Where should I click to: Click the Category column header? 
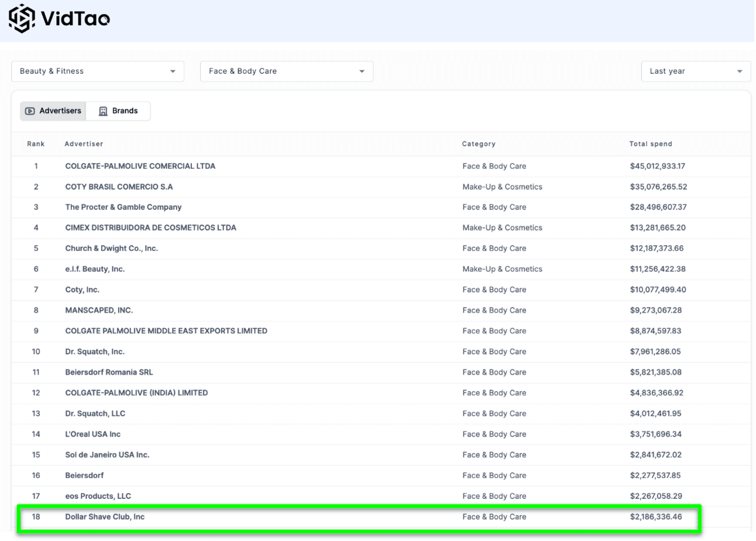tap(479, 144)
